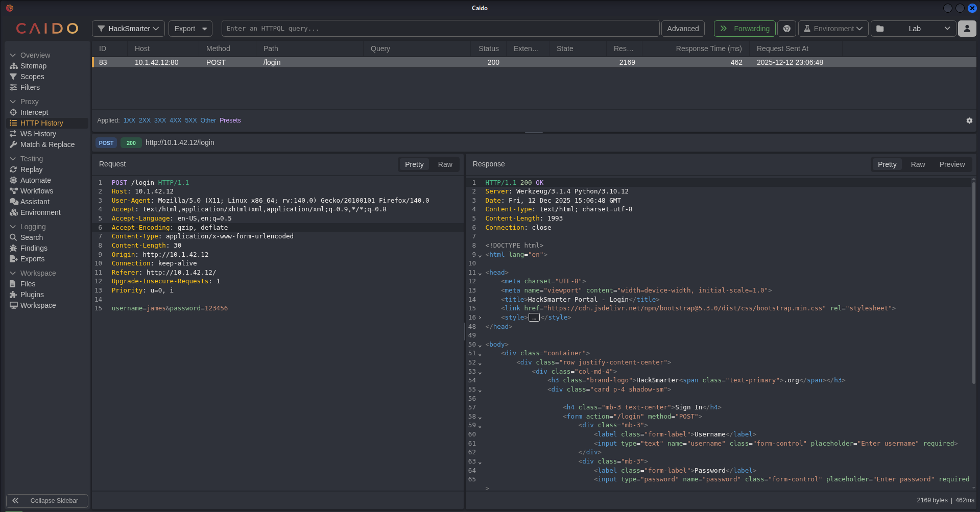This screenshot has width=980, height=512.
Task: Open the HackSmarter filter dropdown
Action: [x=128, y=29]
